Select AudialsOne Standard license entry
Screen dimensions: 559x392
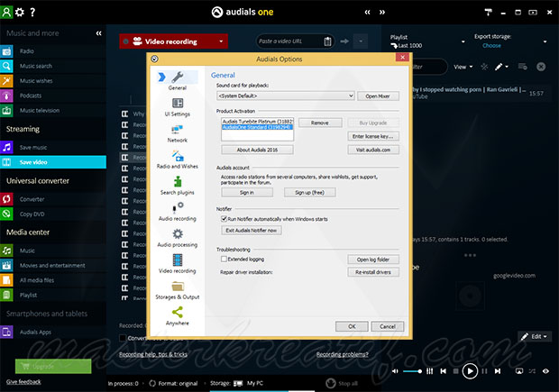pyautogui.click(x=257, y=127)
